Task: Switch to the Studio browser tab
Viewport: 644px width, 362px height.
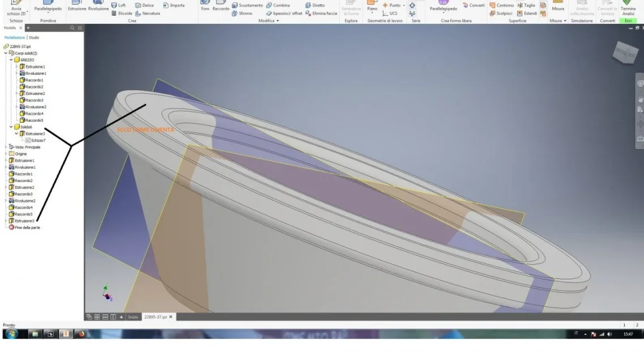Action: pos(34,38)
